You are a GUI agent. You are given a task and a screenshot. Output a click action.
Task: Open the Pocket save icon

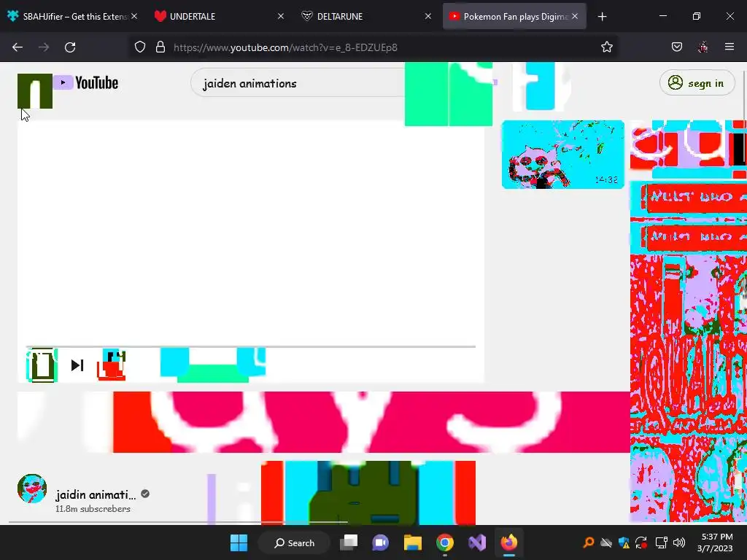tap(676, 47)
